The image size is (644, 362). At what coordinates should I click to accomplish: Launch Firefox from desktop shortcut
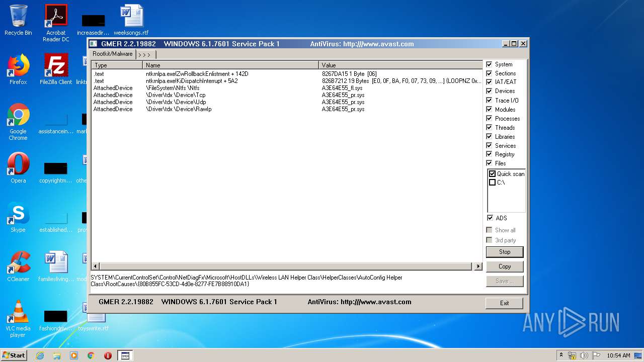pyautogui.click(x=18, y=69)
